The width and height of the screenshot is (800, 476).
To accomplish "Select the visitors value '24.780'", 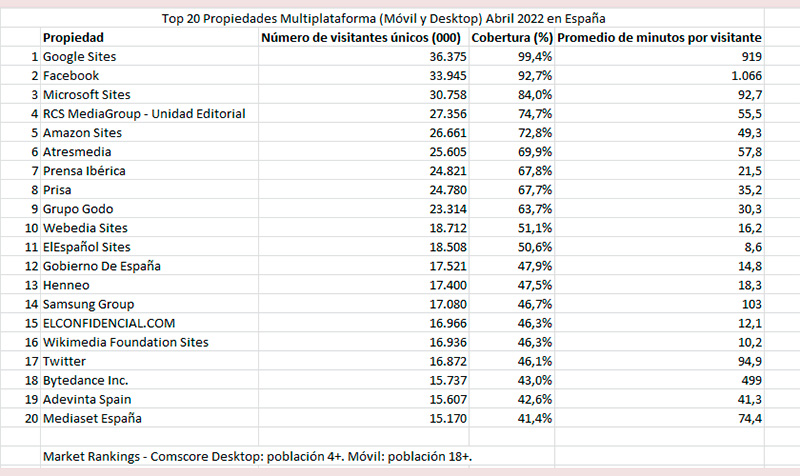I will pos(447,190).
